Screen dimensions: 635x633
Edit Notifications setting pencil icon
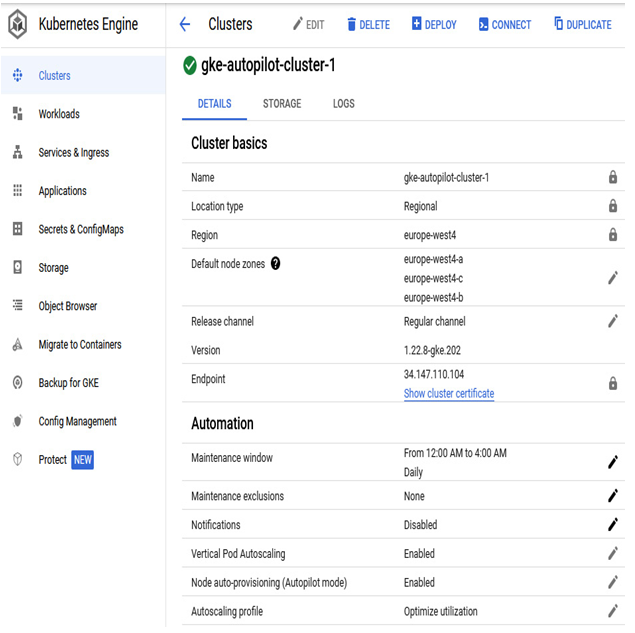tap(613, 524)
